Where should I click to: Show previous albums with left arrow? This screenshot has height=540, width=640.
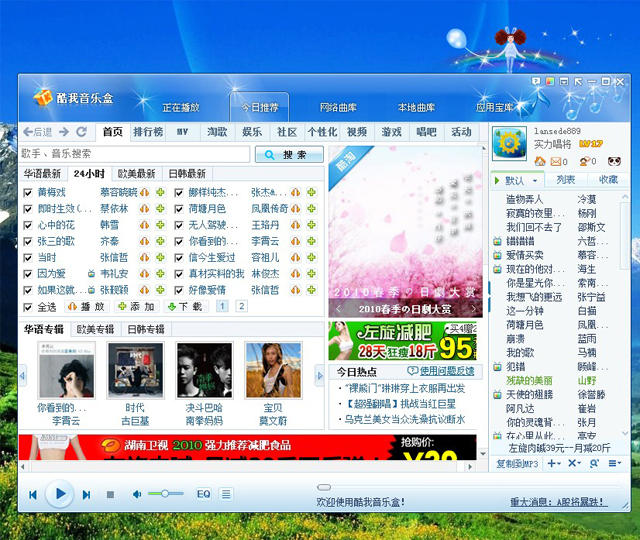[x=22, y=376]
